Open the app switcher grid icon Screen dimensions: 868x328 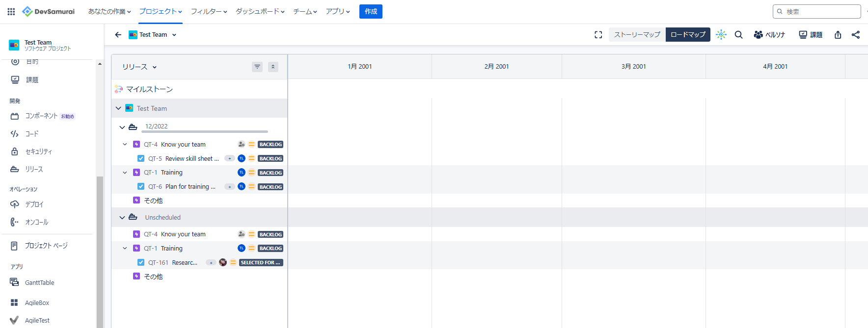11,11
